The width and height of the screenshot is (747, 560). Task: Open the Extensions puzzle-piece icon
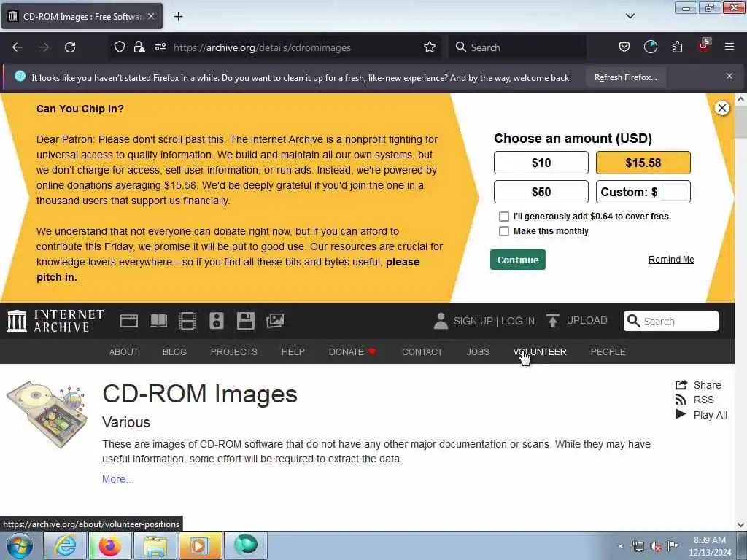(677, 47)
